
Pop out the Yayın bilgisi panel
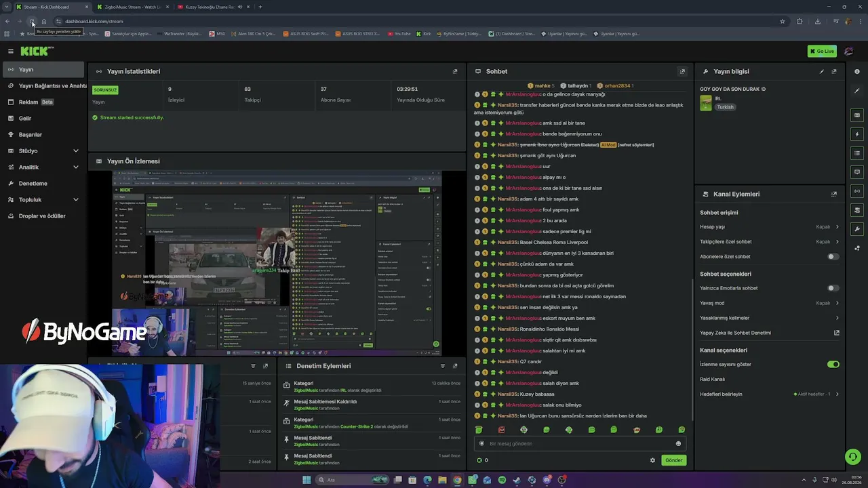(834, 71)
